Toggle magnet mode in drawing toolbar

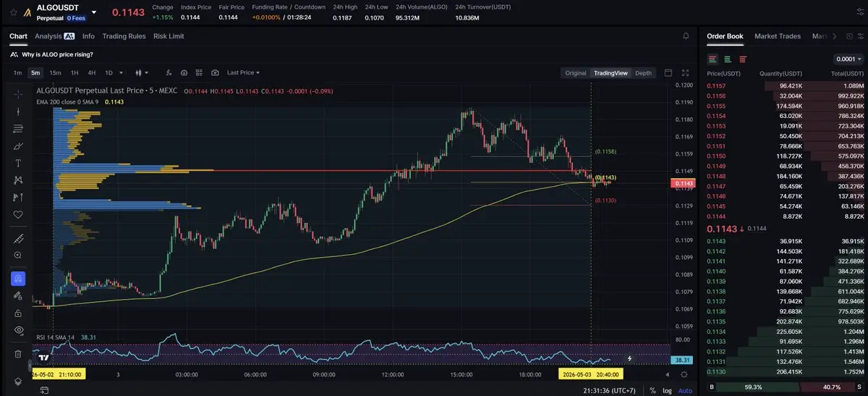18,279
